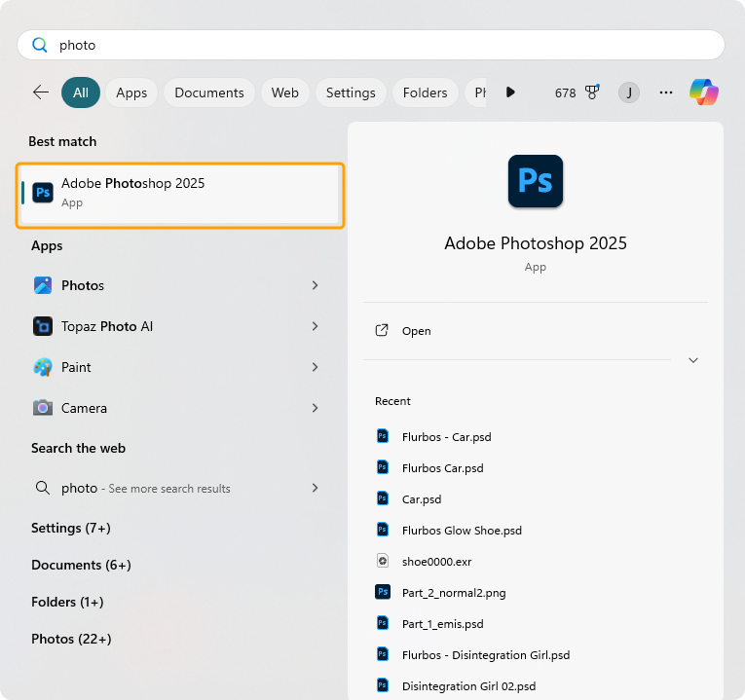Viewport: 745px width, 700px height.
Task: Open Adobe Photoshop 2025 best match
Action: [x=180, y=195]
